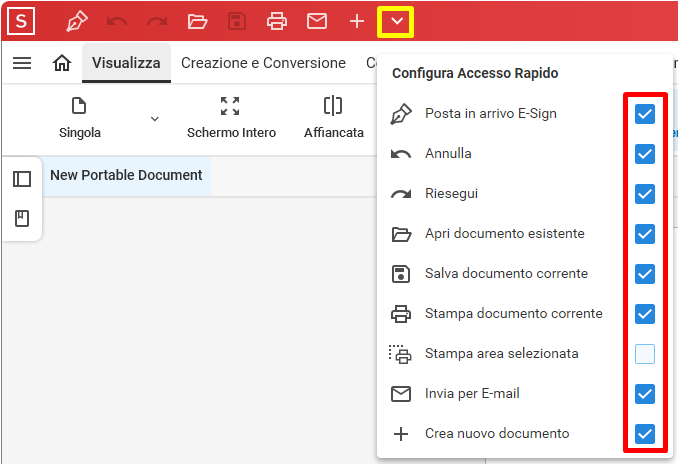
Task: Click undo icon beside Annulla entry
Action: coord(401,154)
